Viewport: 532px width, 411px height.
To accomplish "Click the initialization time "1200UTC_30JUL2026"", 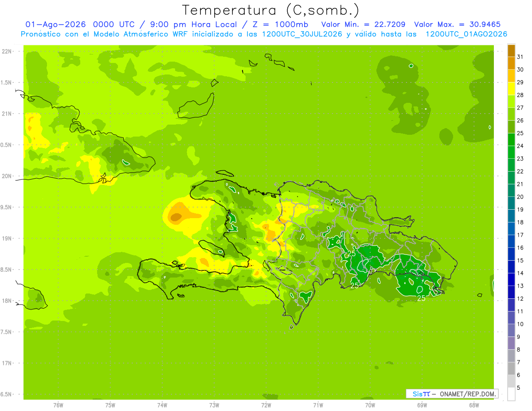I will click(302, 34).
